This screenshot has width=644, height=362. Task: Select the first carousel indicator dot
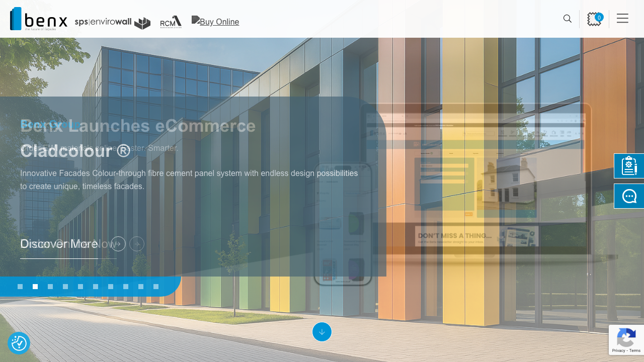(x=20, y=287)
